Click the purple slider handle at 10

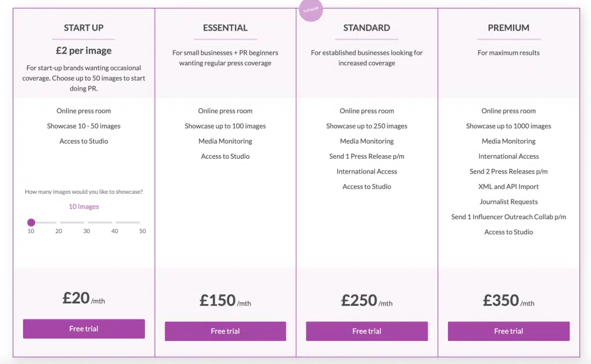pyautogui.click(x=32, y=222)
